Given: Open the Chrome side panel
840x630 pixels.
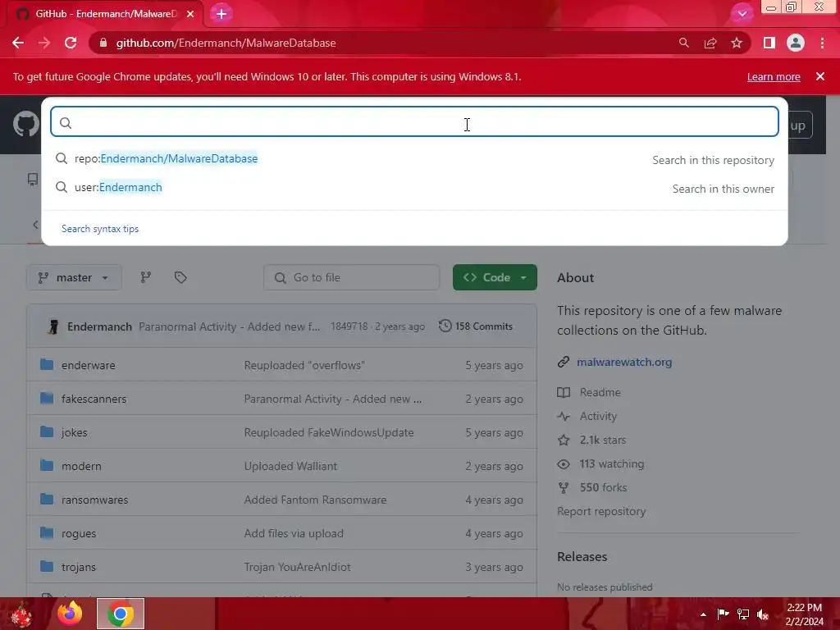Looking at the screenshot, I should point(769,43).
